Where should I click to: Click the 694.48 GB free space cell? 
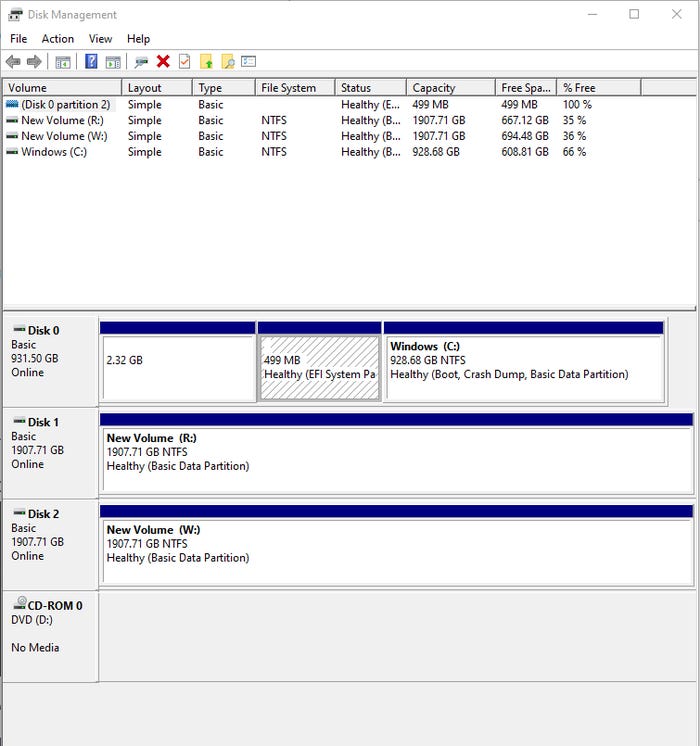[x=525, y=136]
